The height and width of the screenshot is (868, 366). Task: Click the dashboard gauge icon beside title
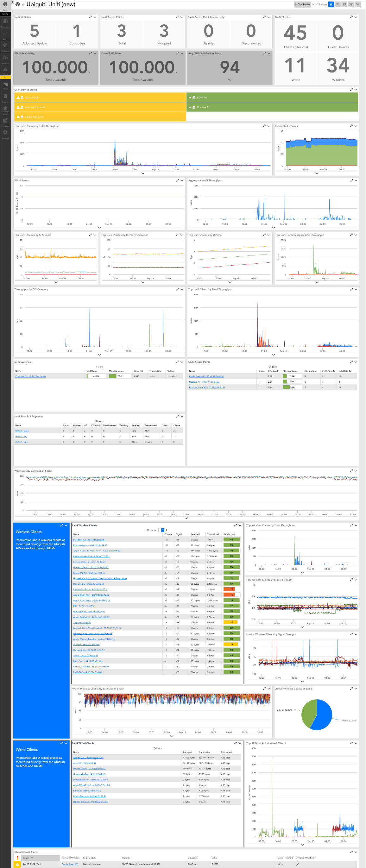[17, 4]
